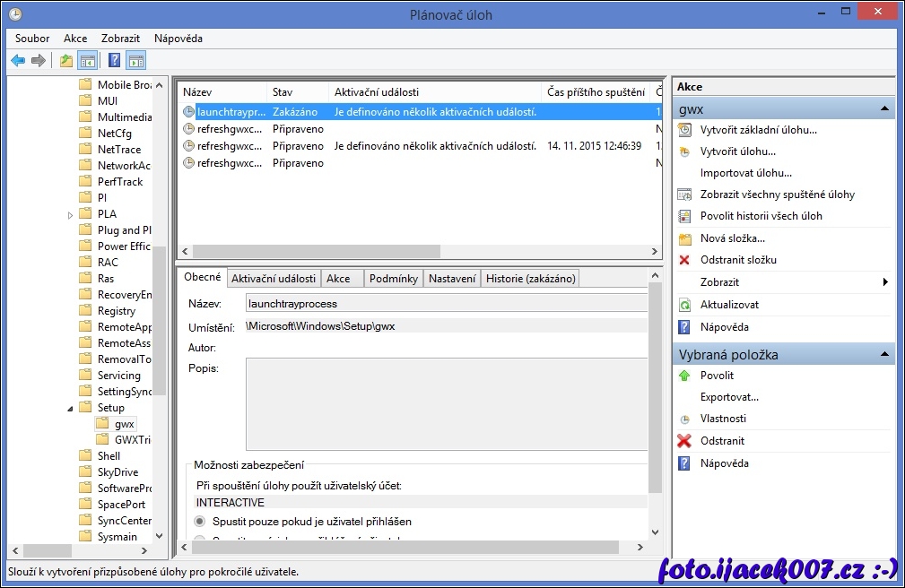Select radio 'Spustit pouze pokud je uživatel přihlášen'
Image resolution: width=905 pixels, height=588 pixels.
[200, 521]
